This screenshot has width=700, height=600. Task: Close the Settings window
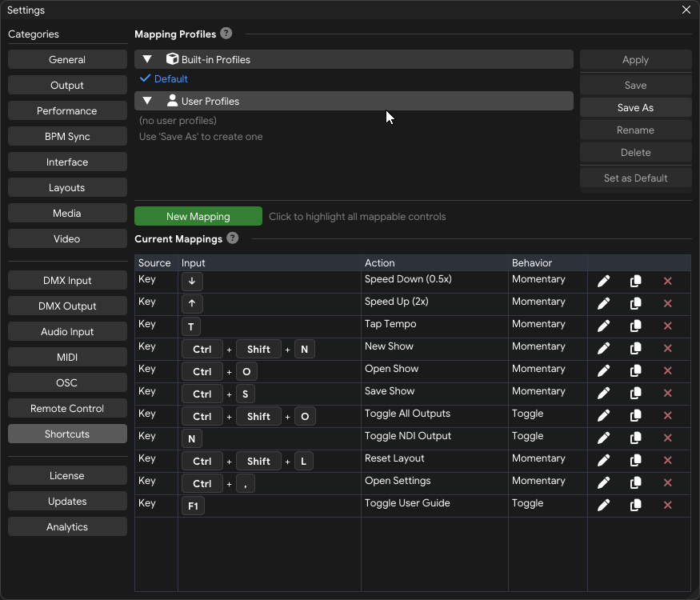click(x=686, y=10)
